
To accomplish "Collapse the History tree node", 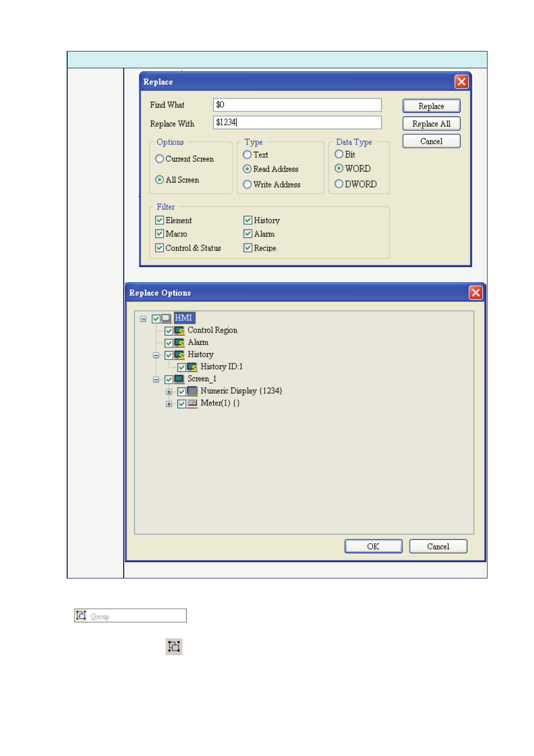I will click(156, 356).
